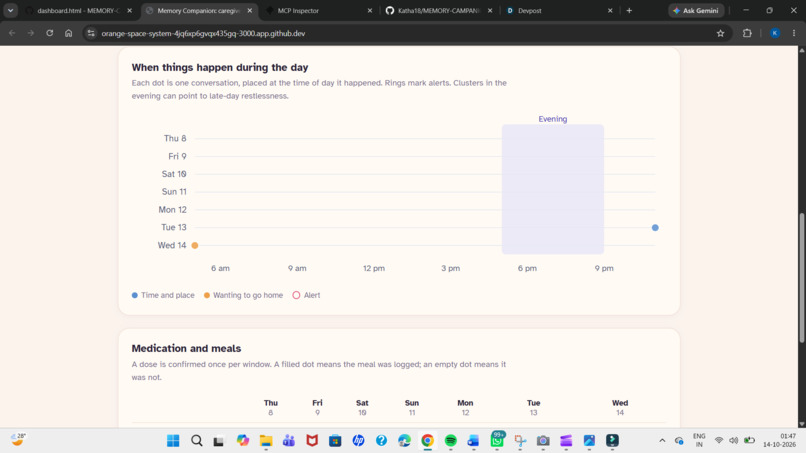
Task: Open WhatsApp with 99+ badge
Action: click(x=497, y=440)
